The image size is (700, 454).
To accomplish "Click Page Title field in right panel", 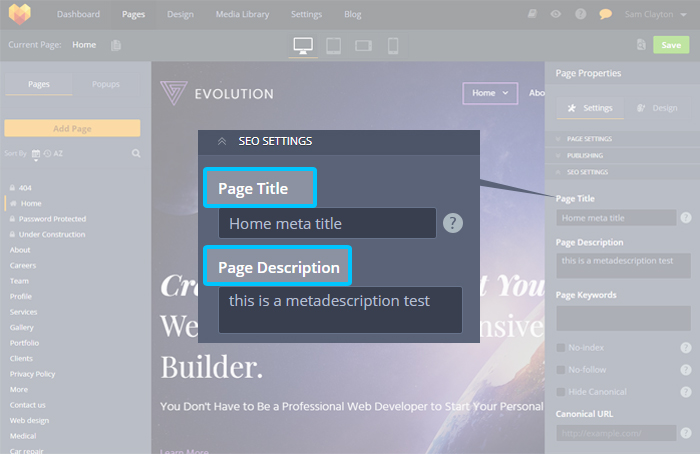I will click(616, 218).
